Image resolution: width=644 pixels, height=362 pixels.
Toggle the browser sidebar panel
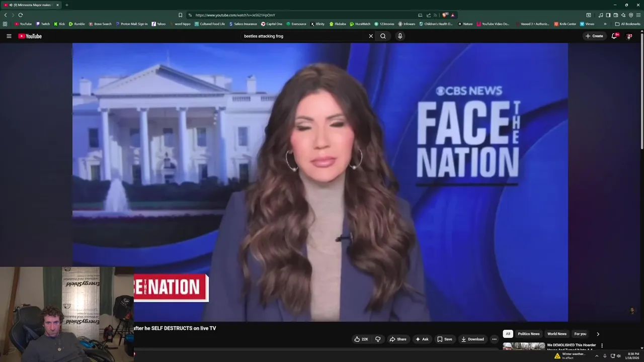click(x=608, y=15)
